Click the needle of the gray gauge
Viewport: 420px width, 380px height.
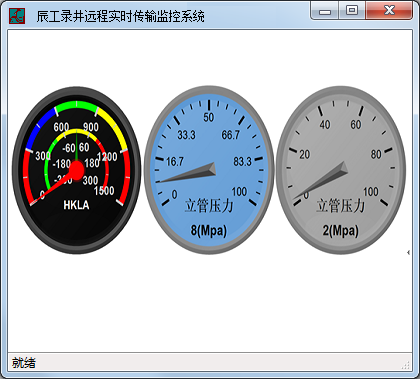click(320, 183)
